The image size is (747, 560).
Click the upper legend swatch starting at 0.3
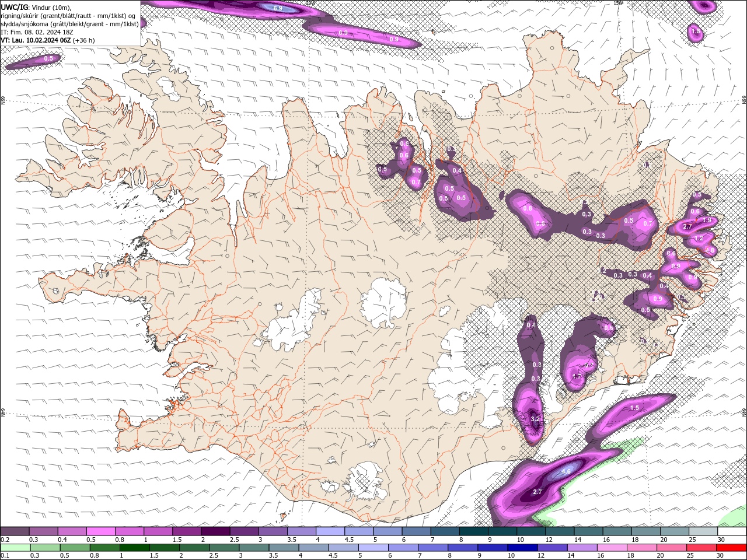tap(43, 531)
